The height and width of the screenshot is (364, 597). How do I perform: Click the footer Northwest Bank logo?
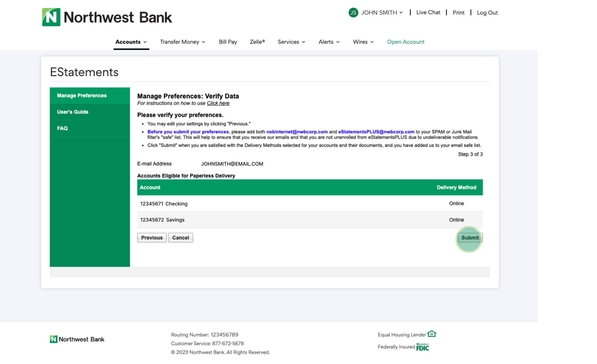(x=77, y=339)
